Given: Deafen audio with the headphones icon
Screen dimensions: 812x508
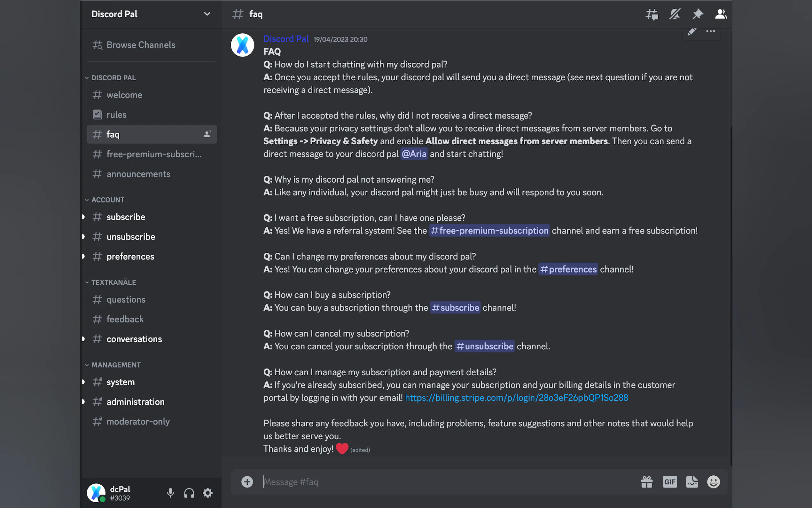Looking at the screenshot, I should (x=189, y=493).
